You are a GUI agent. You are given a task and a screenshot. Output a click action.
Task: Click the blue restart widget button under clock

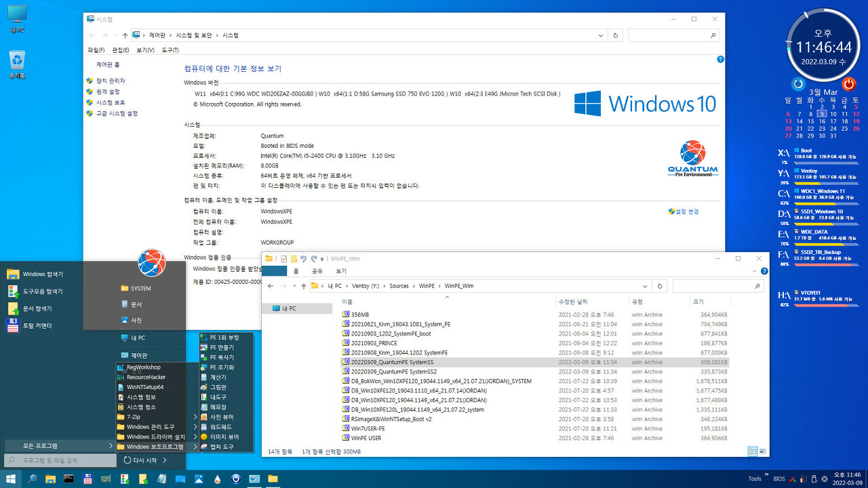coord(799,84)
